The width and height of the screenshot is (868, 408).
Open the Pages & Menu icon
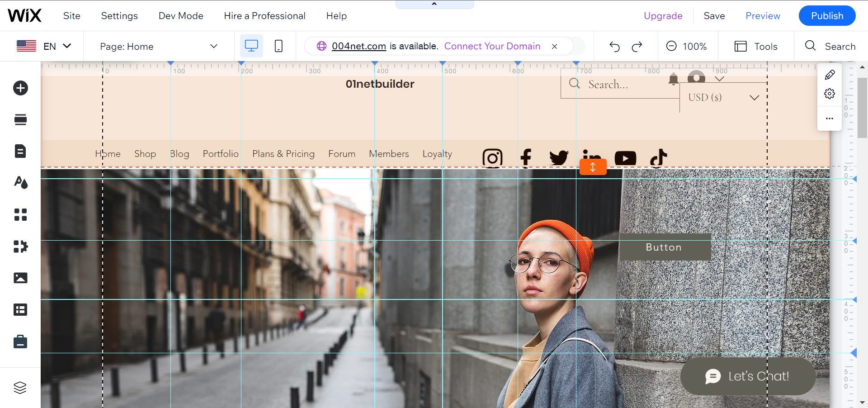[x=20, y=151]
